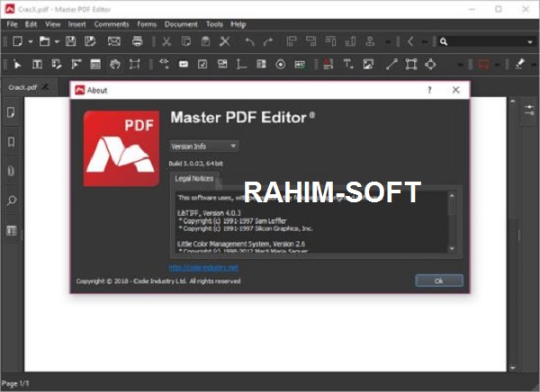Open the Forms menu
Screen dimensions: 540x392
[x=147, y=24]
